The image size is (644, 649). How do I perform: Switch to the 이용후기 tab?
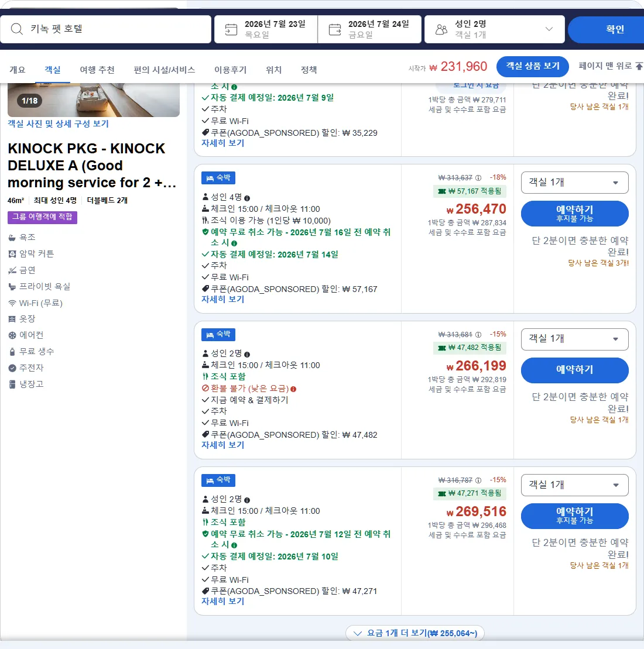pyautogui.click(x=230, y=70)
